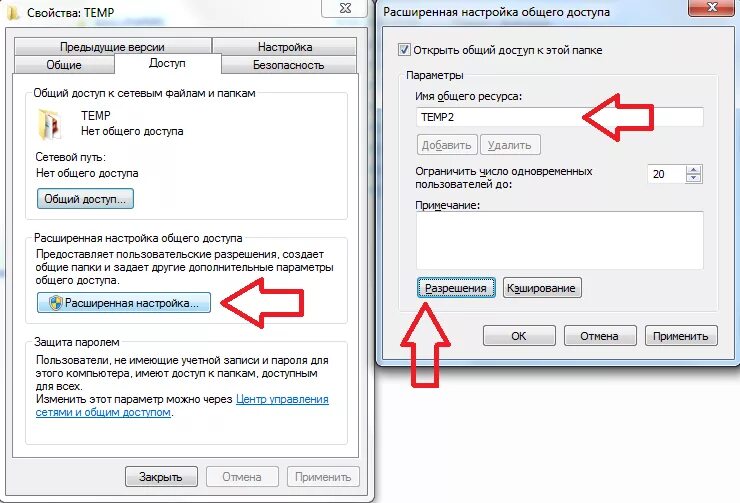The height and width of the screenshot is (503, 740).
Task: Click the Кэширование button
Action: pyautogui.click(x=542, y=288)
